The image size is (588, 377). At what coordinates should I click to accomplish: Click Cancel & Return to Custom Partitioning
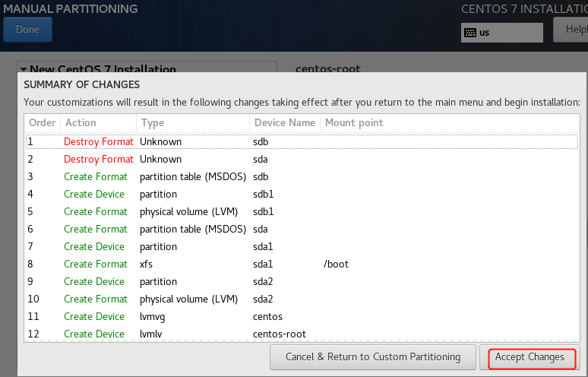point(373,357)
